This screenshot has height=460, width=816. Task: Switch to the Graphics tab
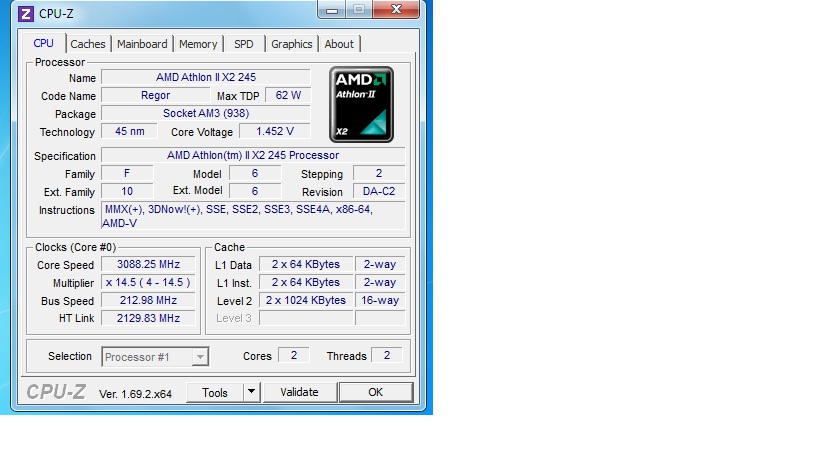coord(291,44)
